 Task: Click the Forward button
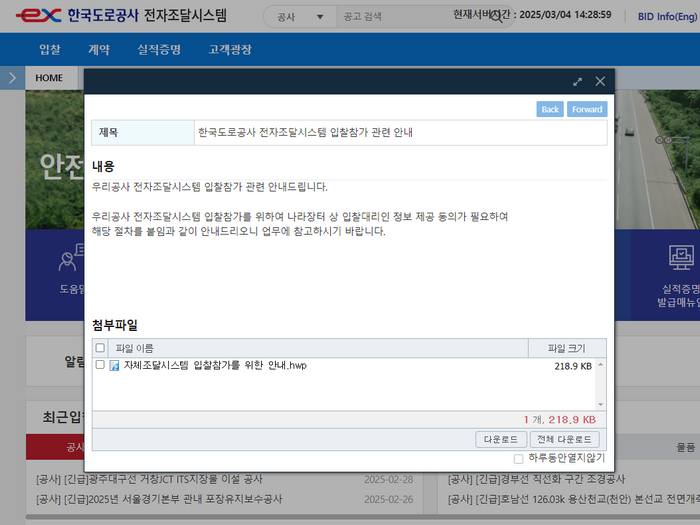tap(587, 109)
